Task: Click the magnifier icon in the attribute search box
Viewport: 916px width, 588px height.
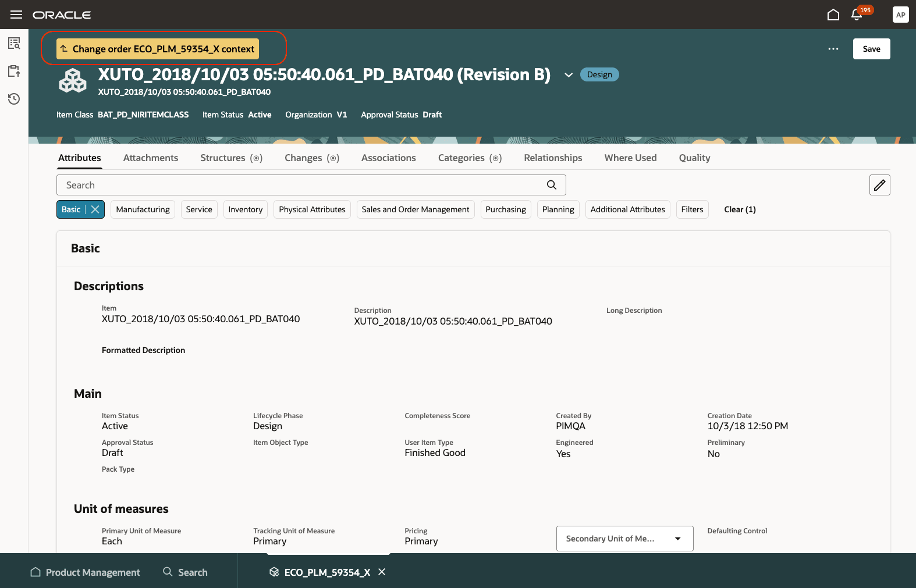Action: pyautogui.click(x=552, y=185)
